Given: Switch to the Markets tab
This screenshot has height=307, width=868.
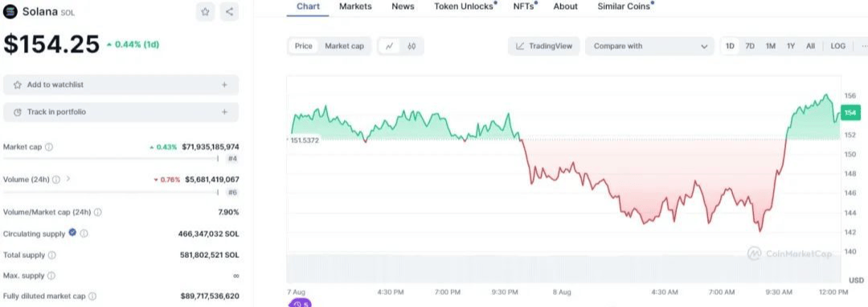Looking at the screenshot, I should (355, 6).
